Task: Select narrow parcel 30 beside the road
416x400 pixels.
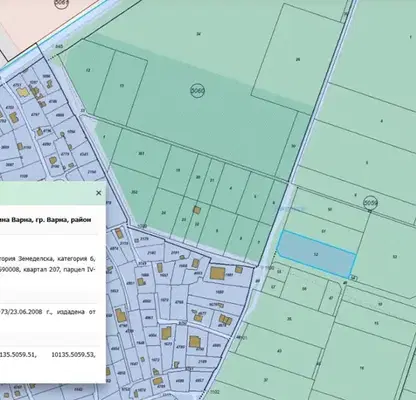Action: 293,146
